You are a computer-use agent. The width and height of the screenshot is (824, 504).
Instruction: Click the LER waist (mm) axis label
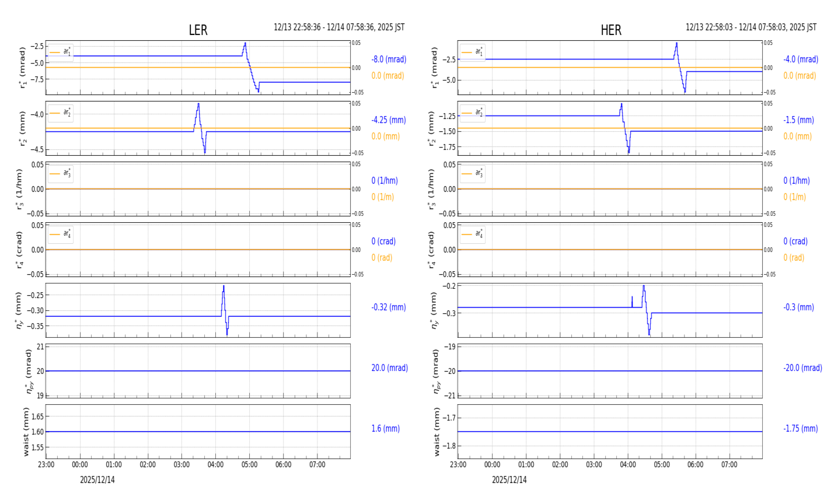coord(27,432)
